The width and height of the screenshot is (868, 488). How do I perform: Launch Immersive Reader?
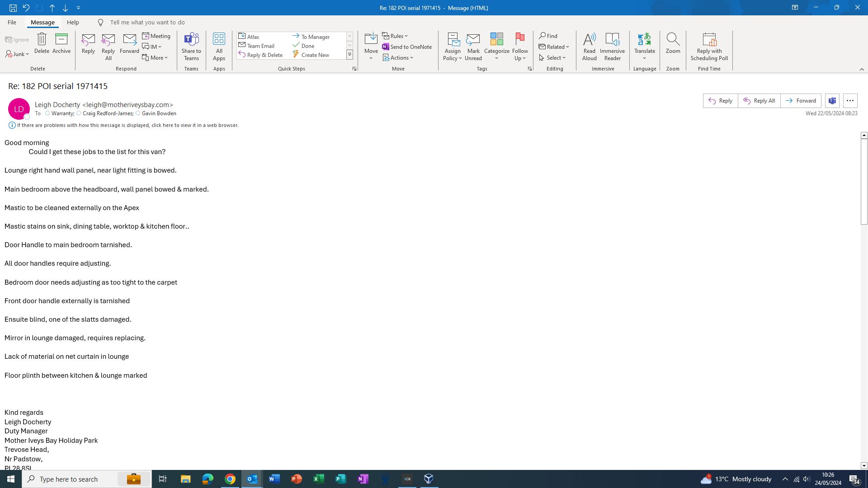[612, 46]
